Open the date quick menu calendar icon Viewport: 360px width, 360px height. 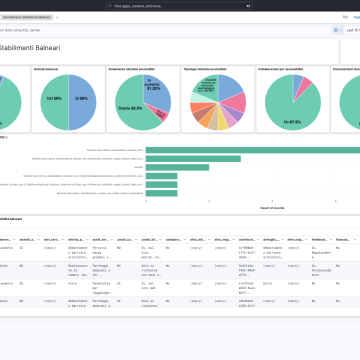tap(336, 30)
